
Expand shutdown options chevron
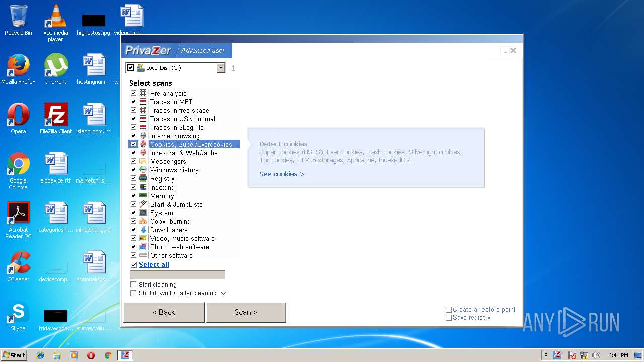(224, 293)
